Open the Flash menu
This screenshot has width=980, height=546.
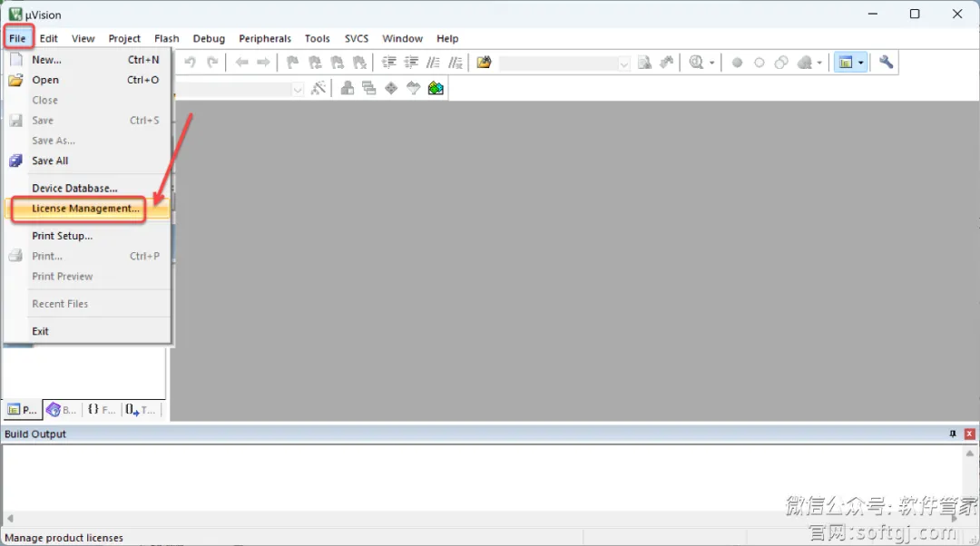pos(167,38)
